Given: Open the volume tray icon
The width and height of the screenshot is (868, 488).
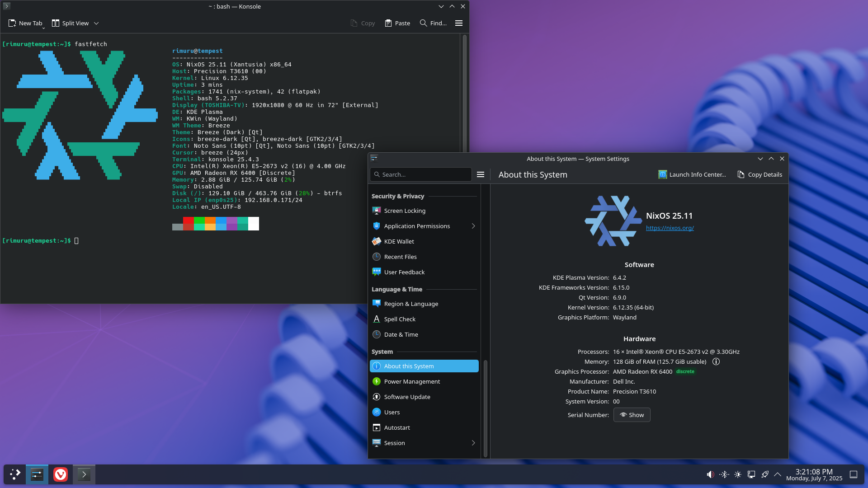Looking at the screenshot, I should (x=710, y=474).
